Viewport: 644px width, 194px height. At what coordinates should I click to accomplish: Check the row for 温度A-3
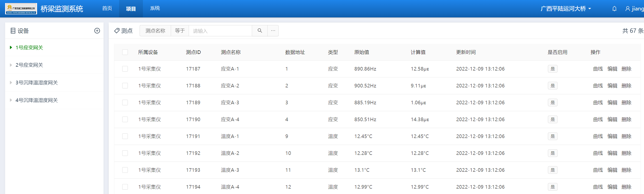click(125, 170)
